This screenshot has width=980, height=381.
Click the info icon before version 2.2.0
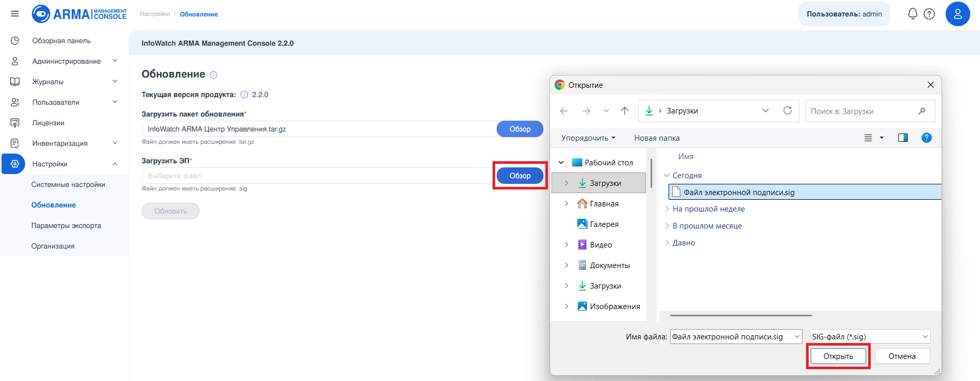244,94
